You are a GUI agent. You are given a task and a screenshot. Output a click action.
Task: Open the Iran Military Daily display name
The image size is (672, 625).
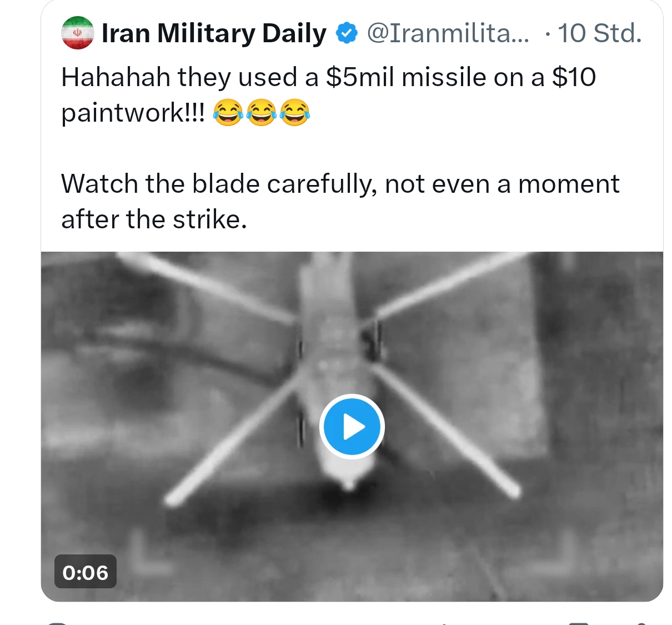pos(214,33)
